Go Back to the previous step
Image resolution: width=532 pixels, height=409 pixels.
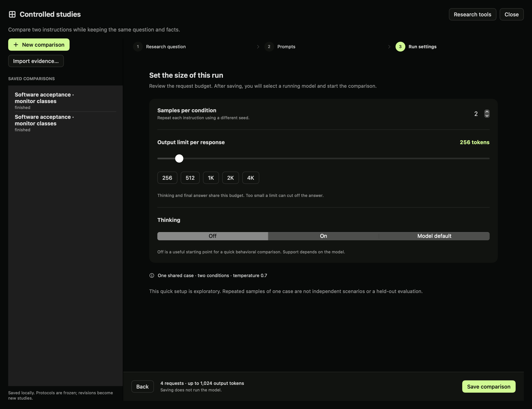coord(142,387)
